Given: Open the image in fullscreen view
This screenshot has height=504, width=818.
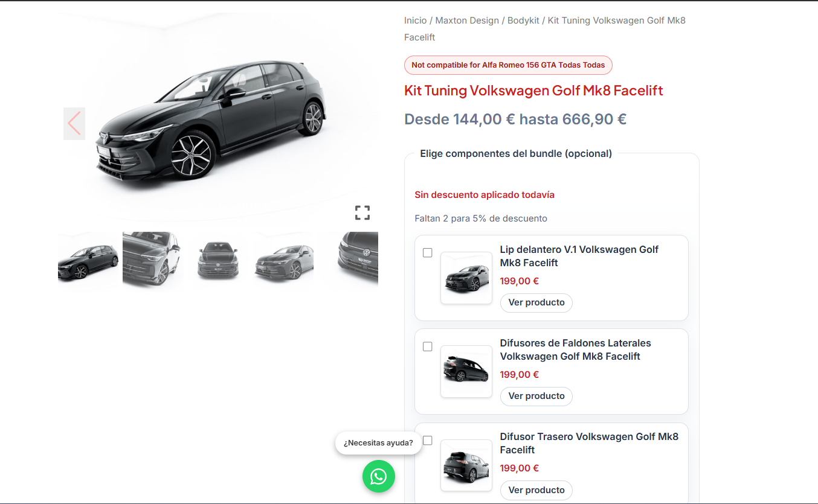Looking at the screenshot, I should point(362,212).
